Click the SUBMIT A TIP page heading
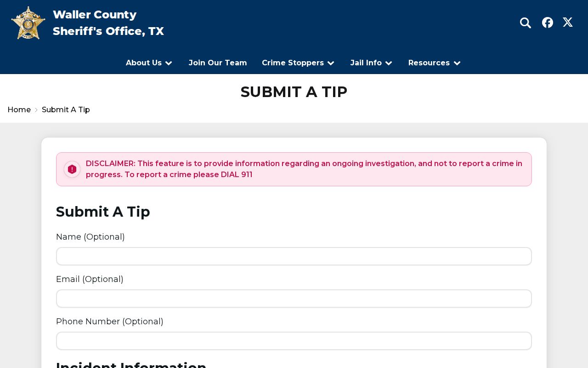The image size is (588, 368). tap(294, 92)
